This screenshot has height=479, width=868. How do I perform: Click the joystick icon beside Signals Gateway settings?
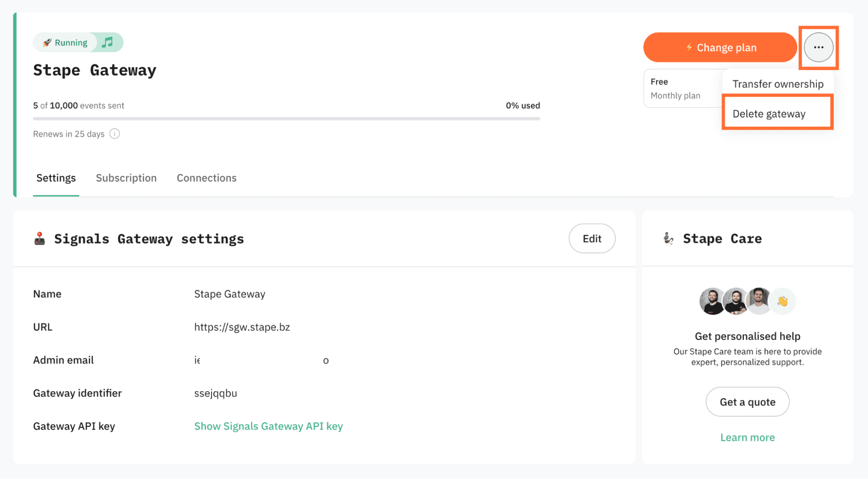(40, 239)
